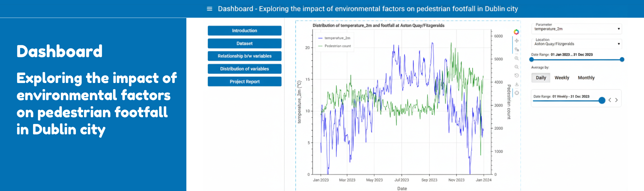Click the end handle of Date Range slider
The height and width of the screenshot is (191, 644).
pyautogui.click(x=622, y=60)
